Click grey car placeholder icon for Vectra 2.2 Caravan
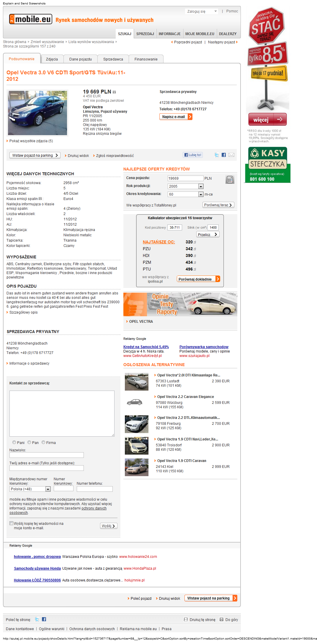Image resolution: width=317 pixels, height=644 pixels. (x=135, y=402)
